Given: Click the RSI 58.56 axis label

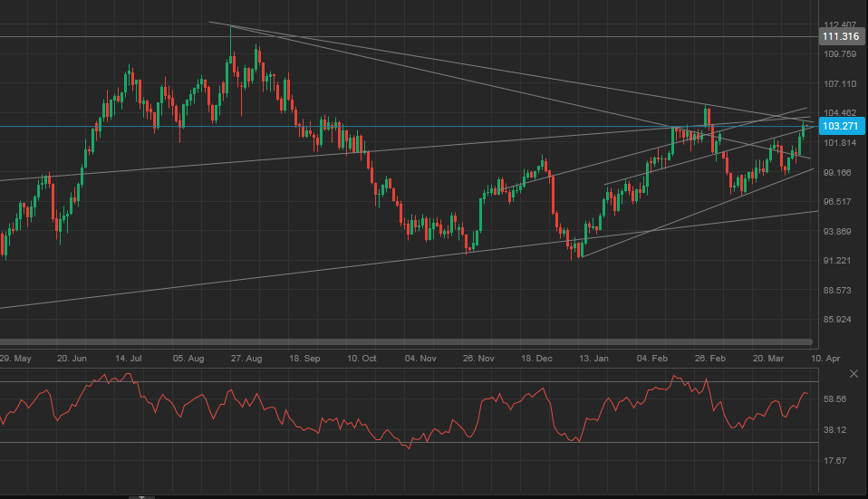Looking at the screenshot, I should pyautogui.click(x=834, y=398).
